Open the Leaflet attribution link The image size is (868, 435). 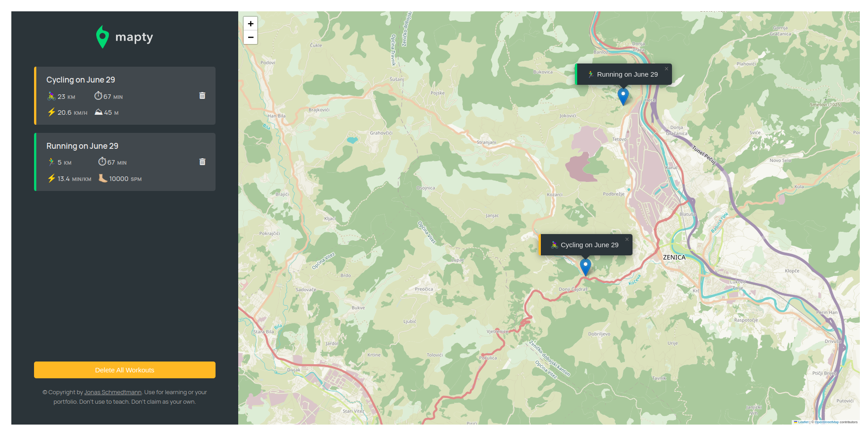tap(803, 422)
